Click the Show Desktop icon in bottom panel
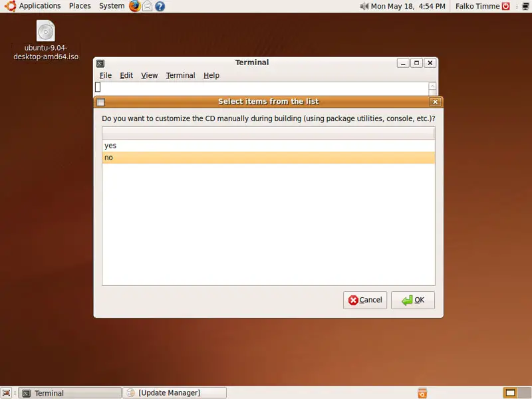Viewport: 532px width, 399px height. pyautogui.click(x=6, y=393)
